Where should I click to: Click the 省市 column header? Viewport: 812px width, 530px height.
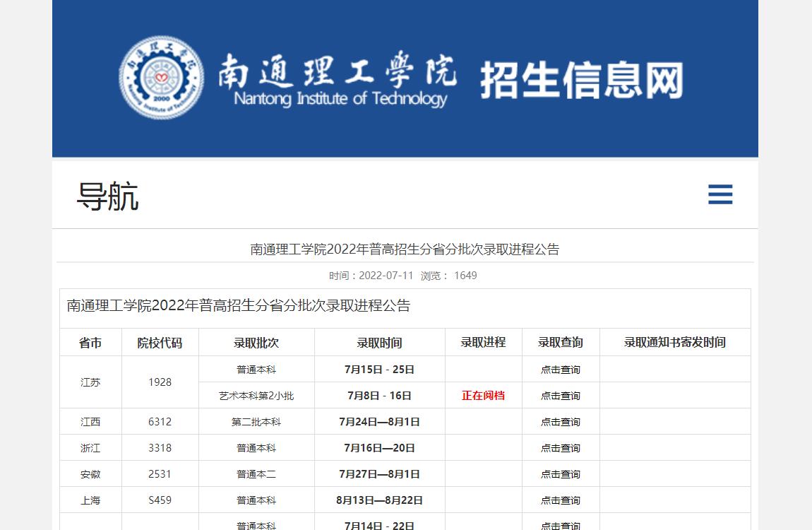pos(90,343)
